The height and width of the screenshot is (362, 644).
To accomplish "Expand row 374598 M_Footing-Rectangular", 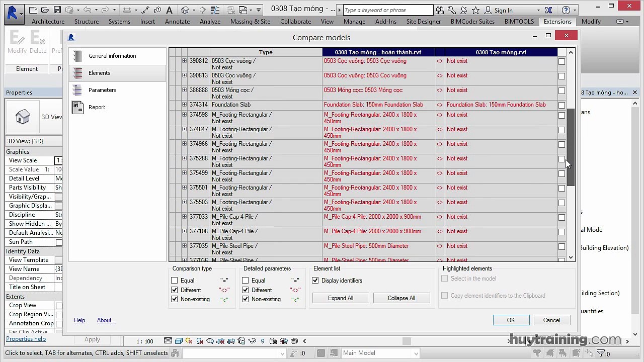I will point(184,115).
